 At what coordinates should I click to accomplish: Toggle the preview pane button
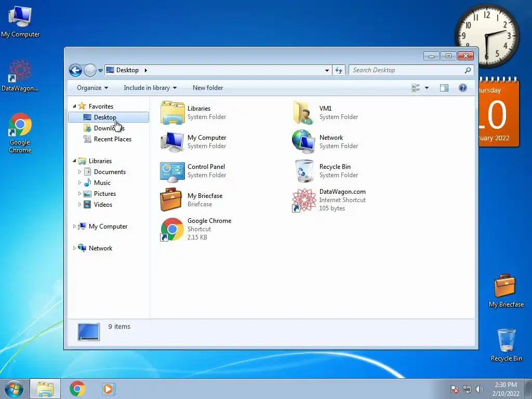point(444,88)
